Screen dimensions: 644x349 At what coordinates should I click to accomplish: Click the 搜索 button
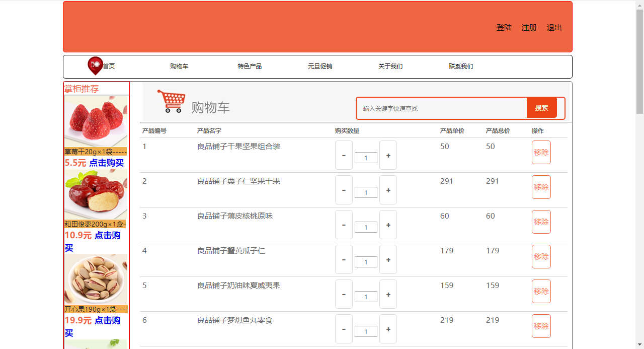point(542,108)
